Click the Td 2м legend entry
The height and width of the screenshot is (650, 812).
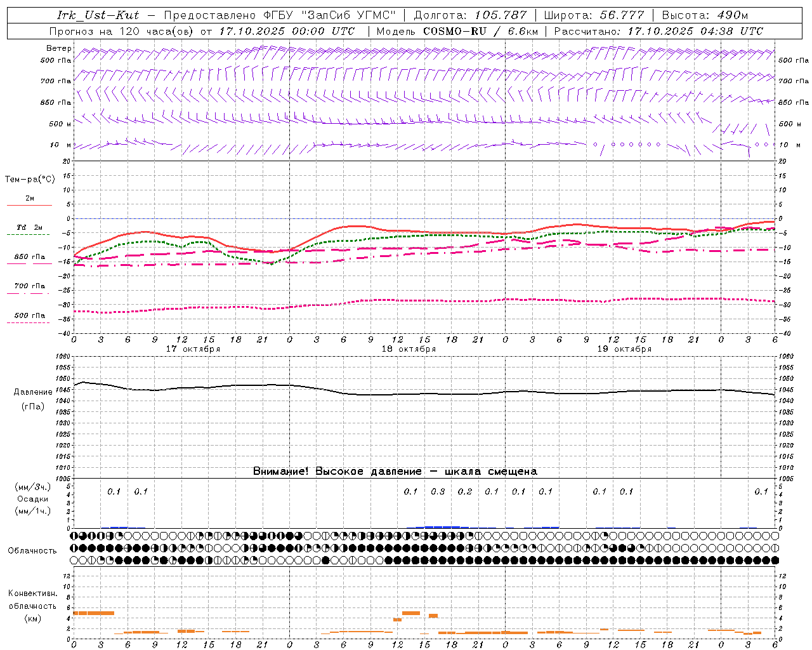point(30,227)
